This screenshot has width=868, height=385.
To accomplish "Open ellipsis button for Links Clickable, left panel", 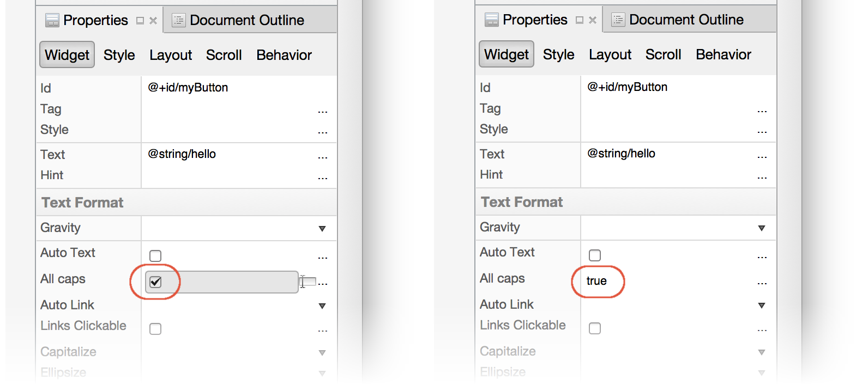I will 323,330.
